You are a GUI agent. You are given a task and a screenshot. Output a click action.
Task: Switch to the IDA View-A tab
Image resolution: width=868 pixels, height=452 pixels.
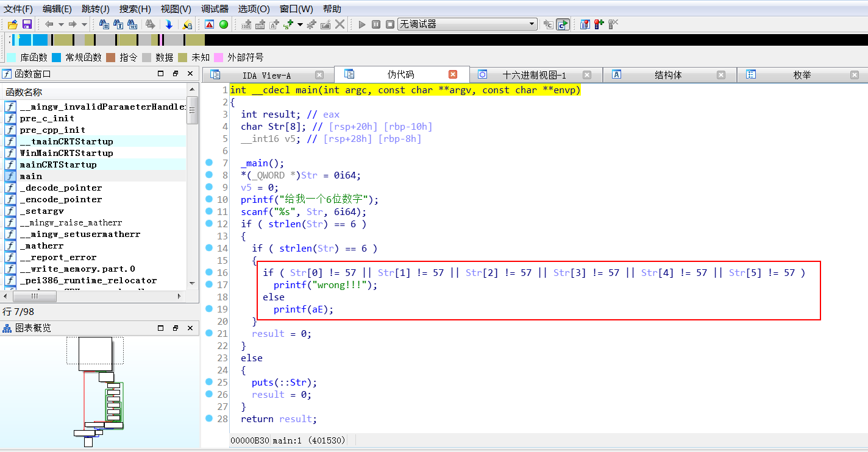pos(267,76)
